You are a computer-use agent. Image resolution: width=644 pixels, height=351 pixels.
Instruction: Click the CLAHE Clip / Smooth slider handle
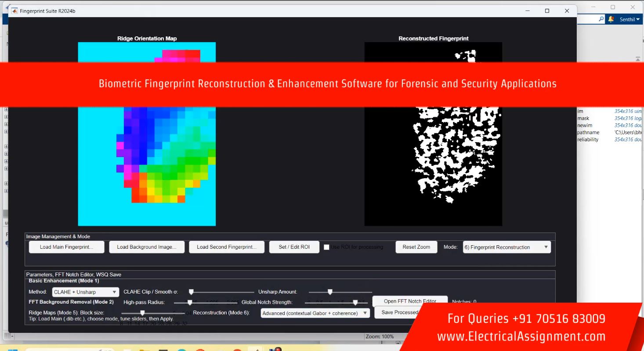tap(191, 292)
